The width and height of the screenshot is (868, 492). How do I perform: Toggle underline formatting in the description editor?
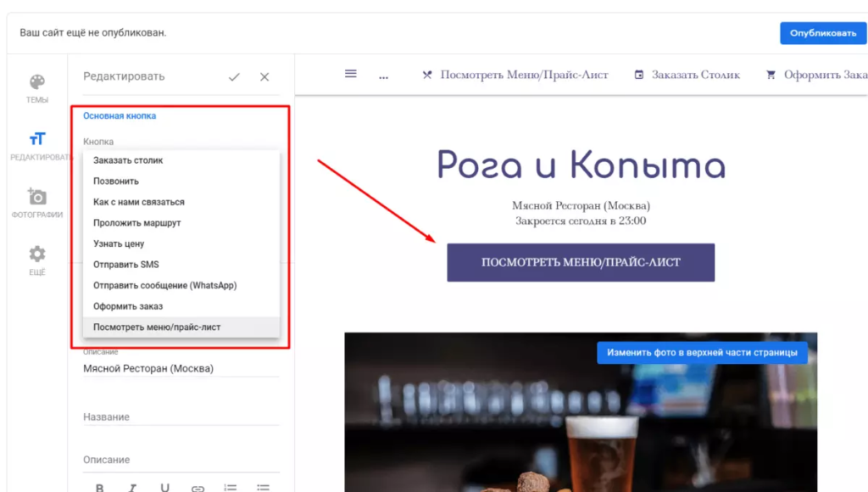164,486
